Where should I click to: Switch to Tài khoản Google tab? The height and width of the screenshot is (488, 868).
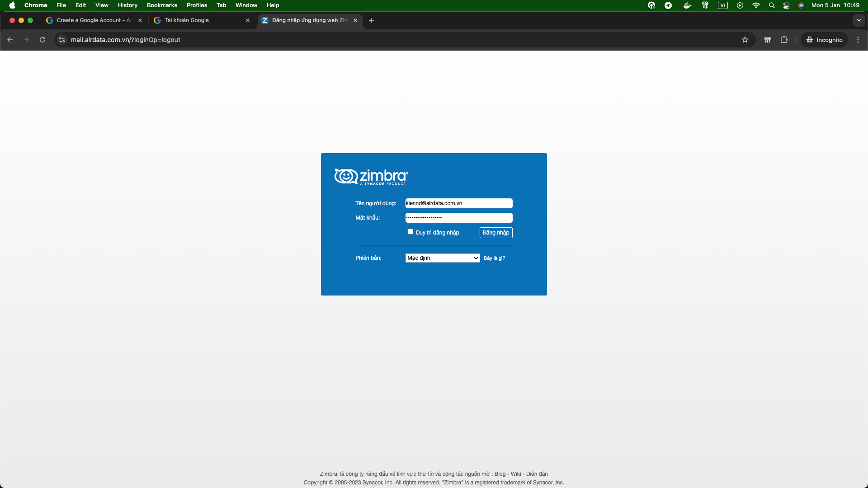(199, 20)
